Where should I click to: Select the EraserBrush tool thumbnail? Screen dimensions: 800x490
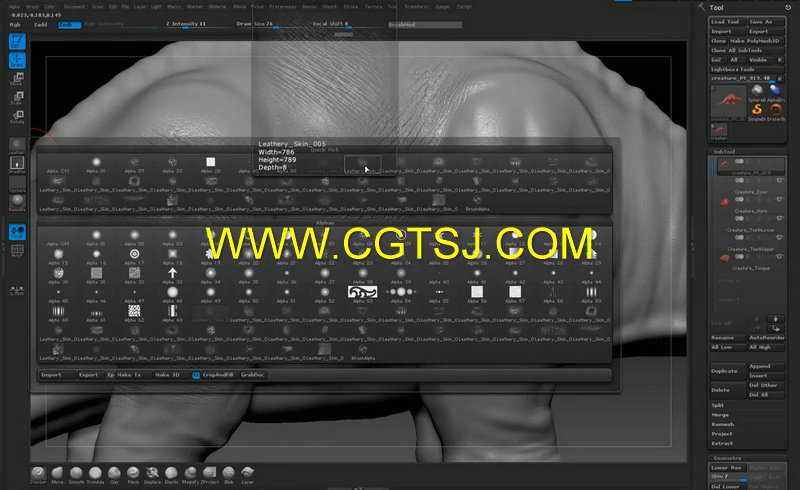(x=776, y=112)
